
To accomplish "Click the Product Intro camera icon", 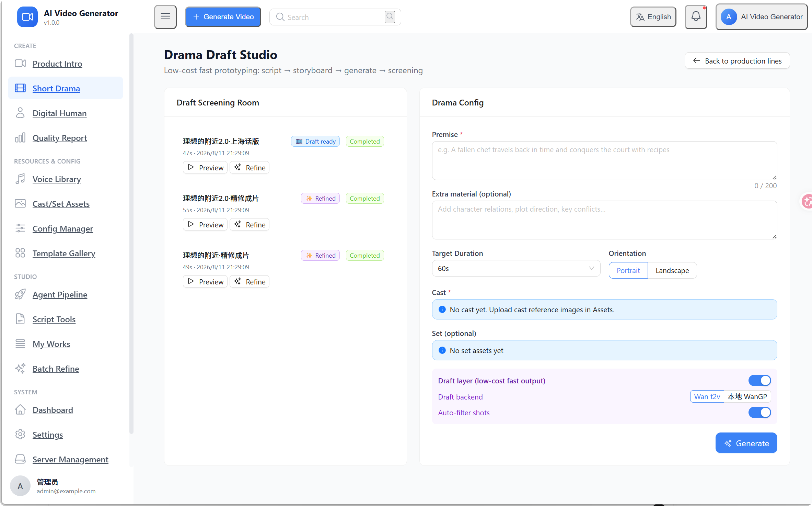I will point(20,64).
